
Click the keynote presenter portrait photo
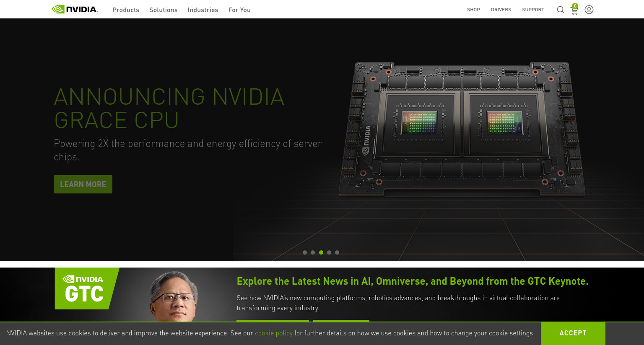point(173,296)
